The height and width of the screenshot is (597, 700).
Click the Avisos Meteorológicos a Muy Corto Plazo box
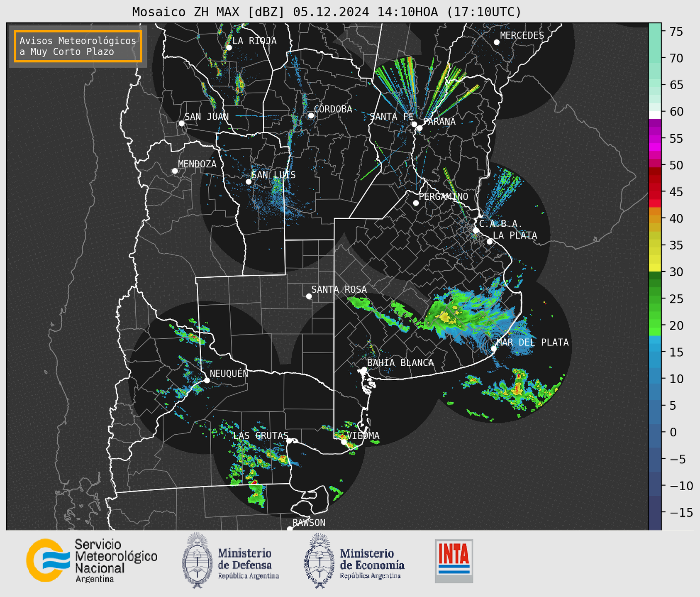pyautogui.click(x=78, y=46)
